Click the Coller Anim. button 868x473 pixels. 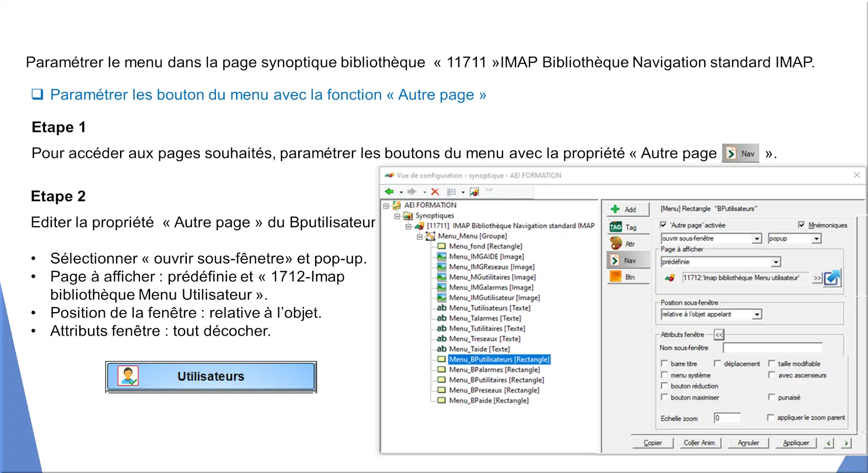[x=700, y=443]
